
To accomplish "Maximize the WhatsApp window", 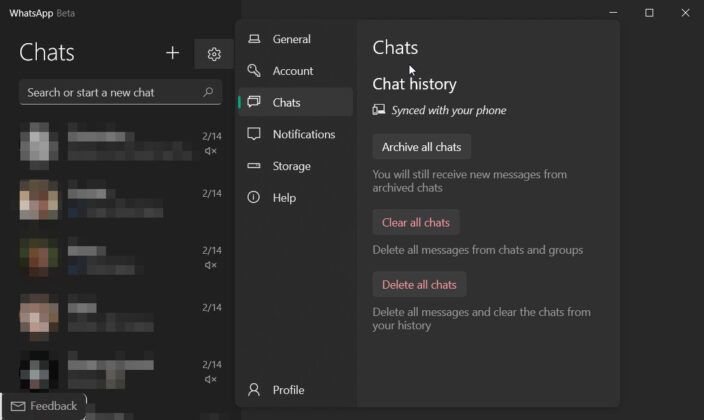I will 649,13.
